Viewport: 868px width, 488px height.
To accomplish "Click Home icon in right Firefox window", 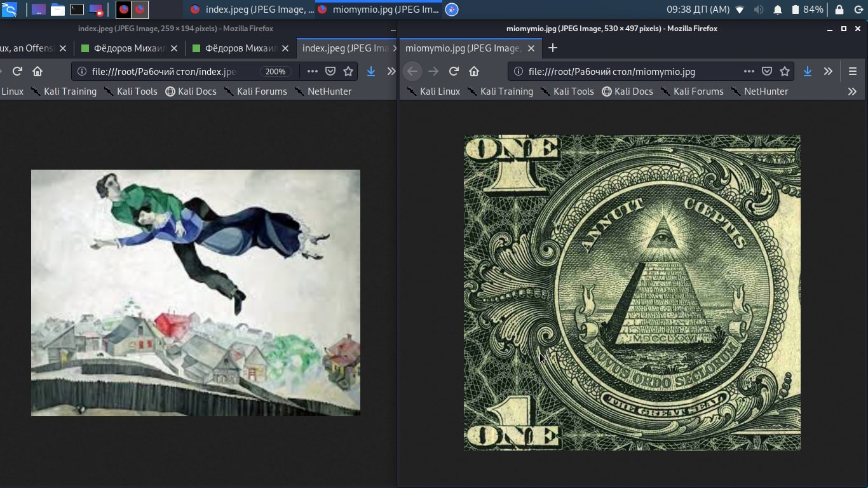I will [x=474, y=71].
